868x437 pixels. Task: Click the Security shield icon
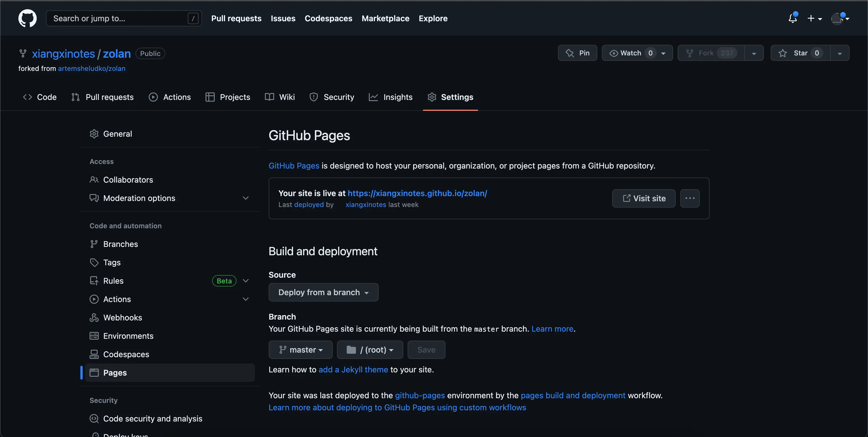pos(313,97)
